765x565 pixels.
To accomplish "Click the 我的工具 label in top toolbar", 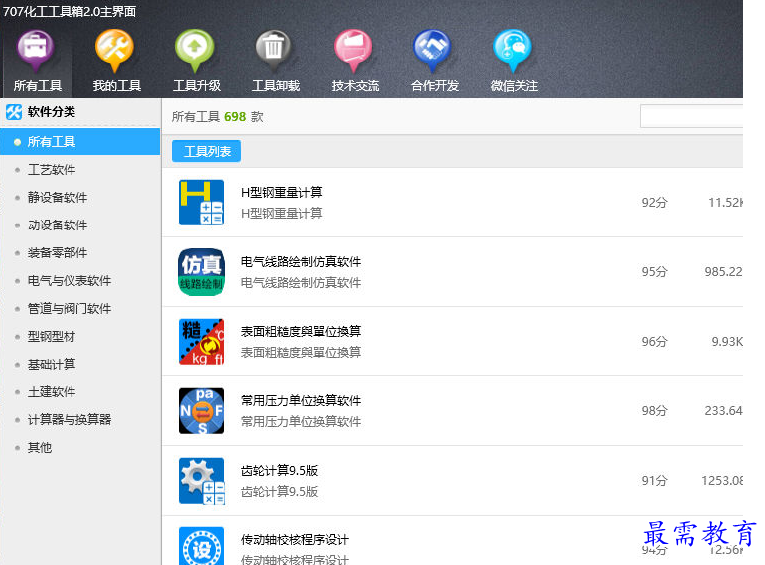I will pyautogui.click(x=117, y=86).
